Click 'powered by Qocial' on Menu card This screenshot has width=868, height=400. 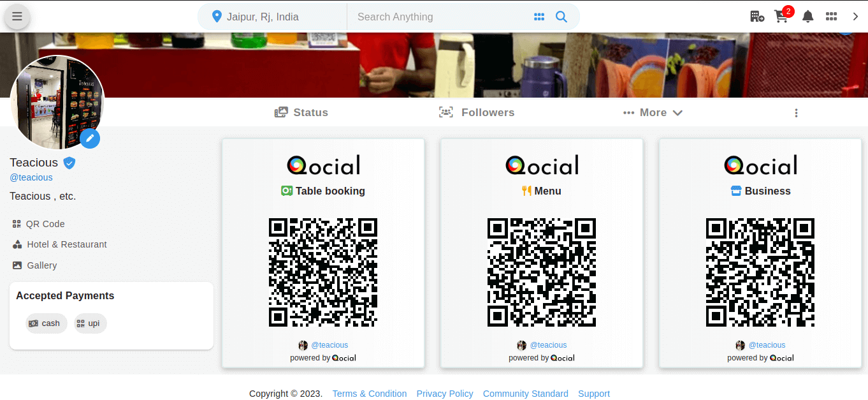tap(542, 358)
